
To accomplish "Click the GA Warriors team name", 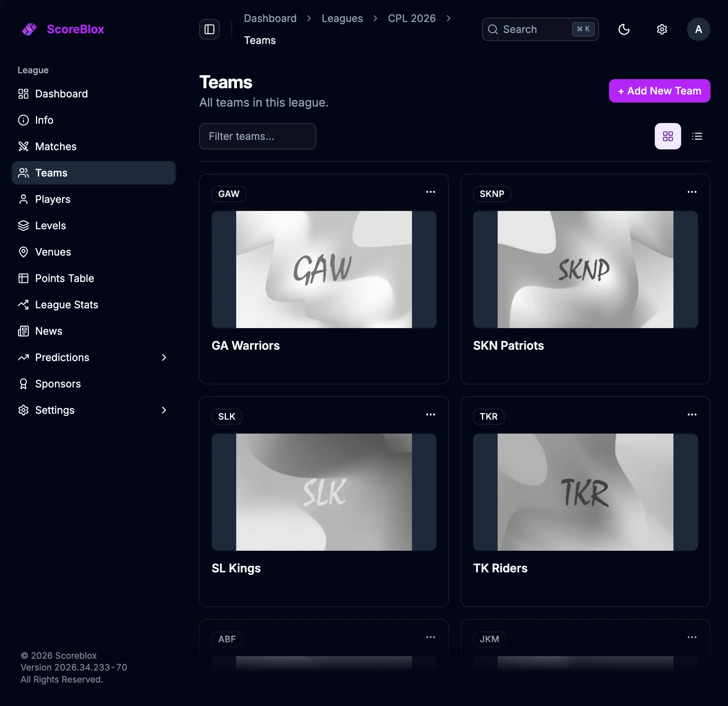I will [245, 346].
